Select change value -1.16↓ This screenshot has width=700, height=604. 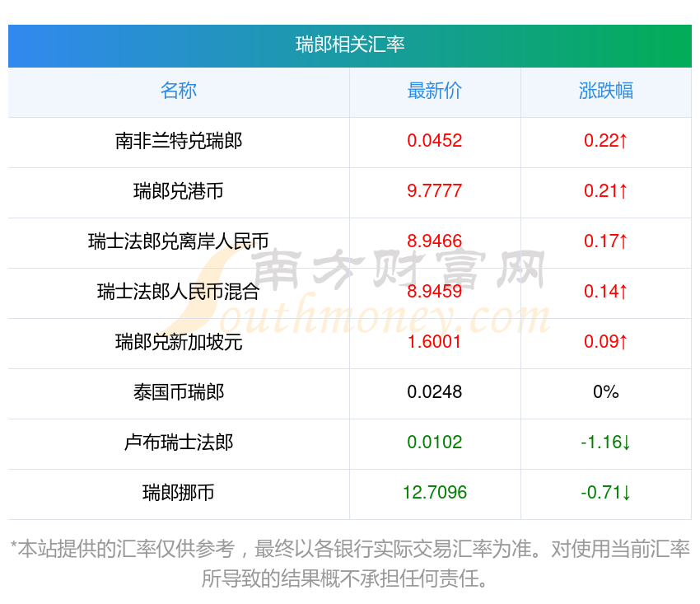tap(606, 442)
